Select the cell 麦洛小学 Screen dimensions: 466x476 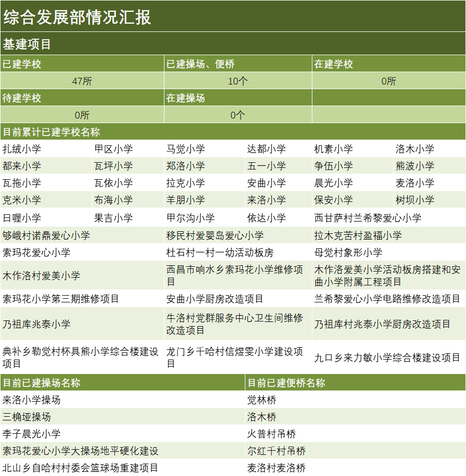(429, 182)
